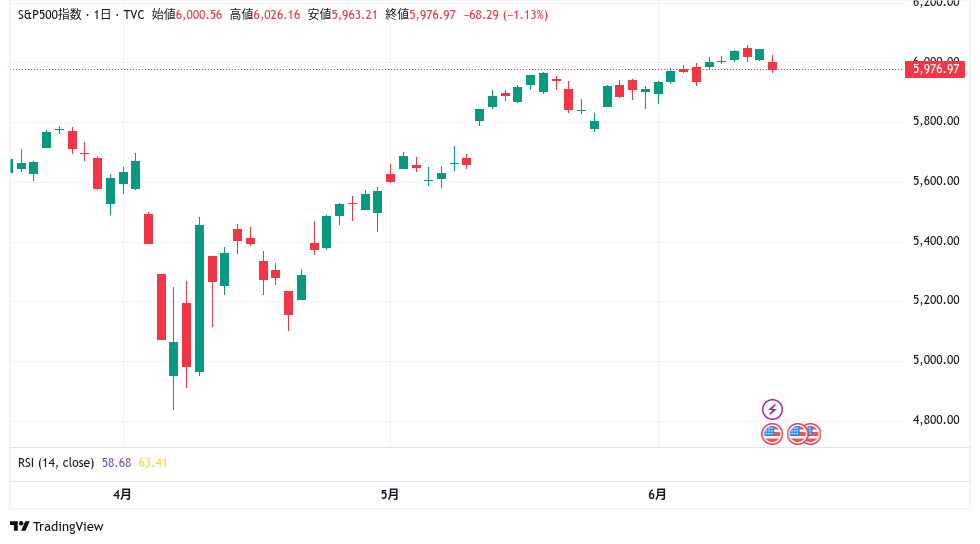Click the change value −68.29 (−1.13%)

click(506, 14)
